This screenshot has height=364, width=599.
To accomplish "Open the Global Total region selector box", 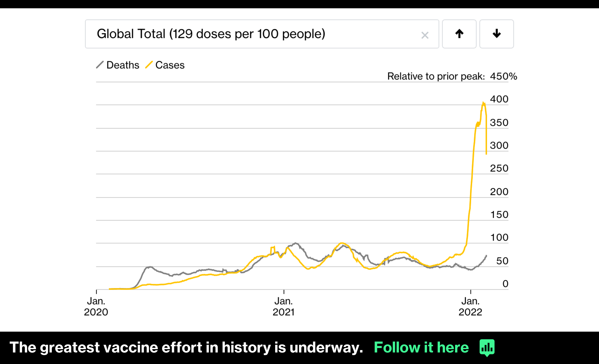I will click(x=243, y=34).
